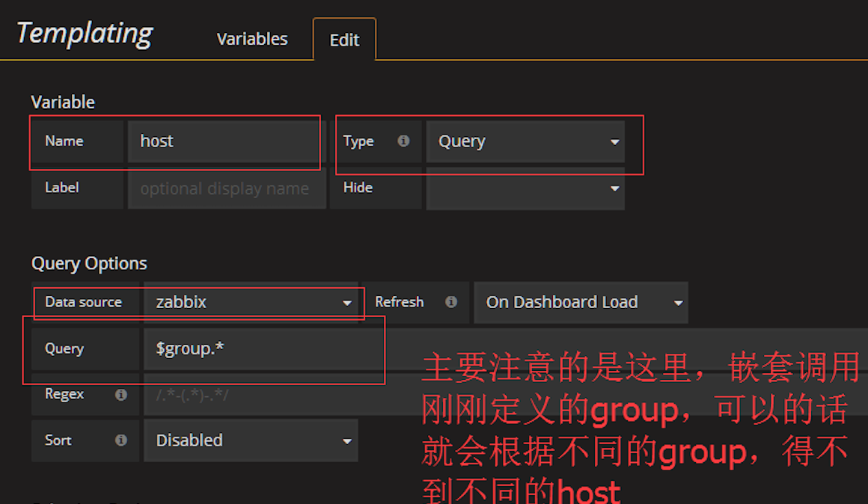
Task: Click the info icon beside Refresh
Action: pyautogui.click(x=450, y=302)
